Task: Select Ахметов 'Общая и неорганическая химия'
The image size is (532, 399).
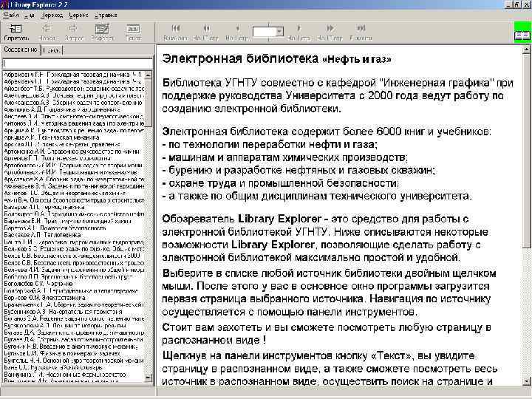Action: coord(64,193)
